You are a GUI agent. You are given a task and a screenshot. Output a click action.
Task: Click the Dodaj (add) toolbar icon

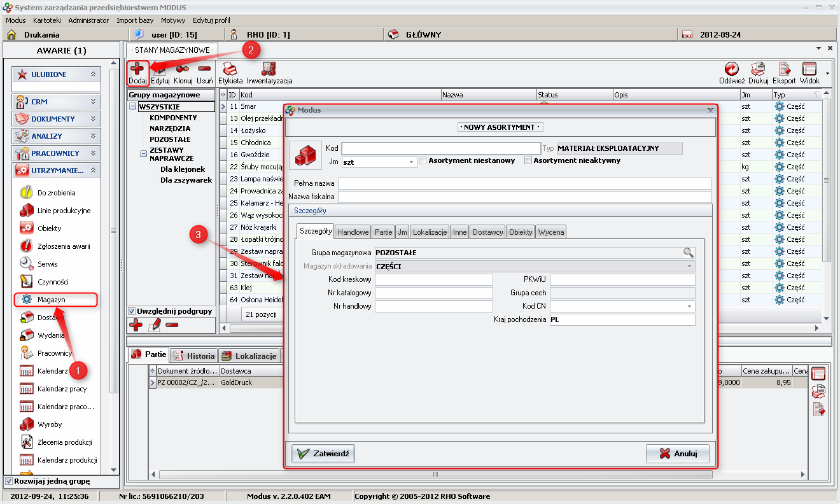pos(137,69)
